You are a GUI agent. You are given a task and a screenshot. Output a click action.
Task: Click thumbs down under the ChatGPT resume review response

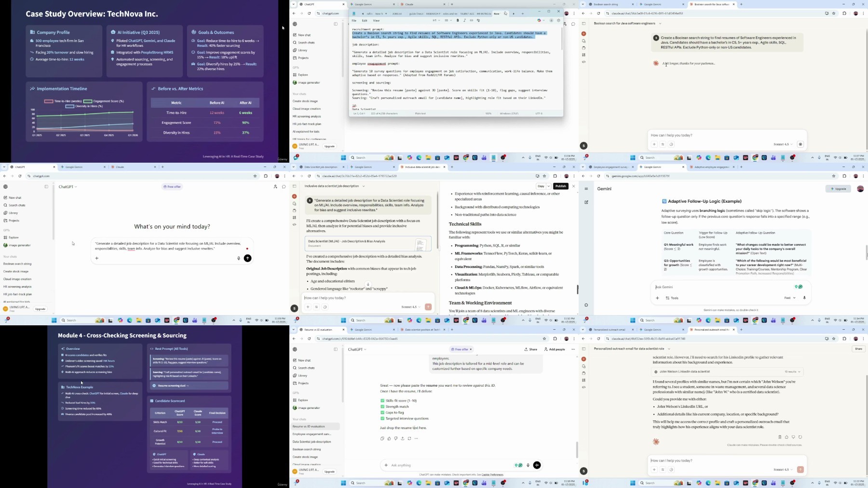(396, 439)
